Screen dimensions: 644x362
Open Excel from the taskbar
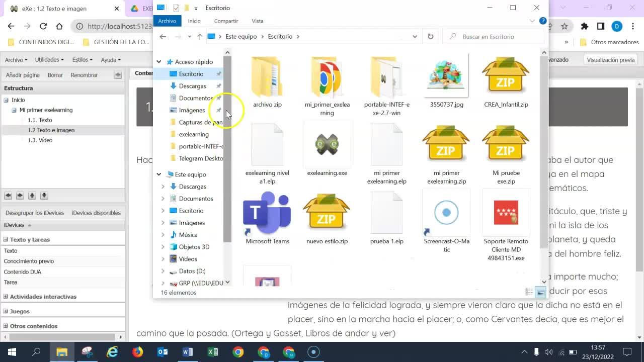[x=213, y=352]
